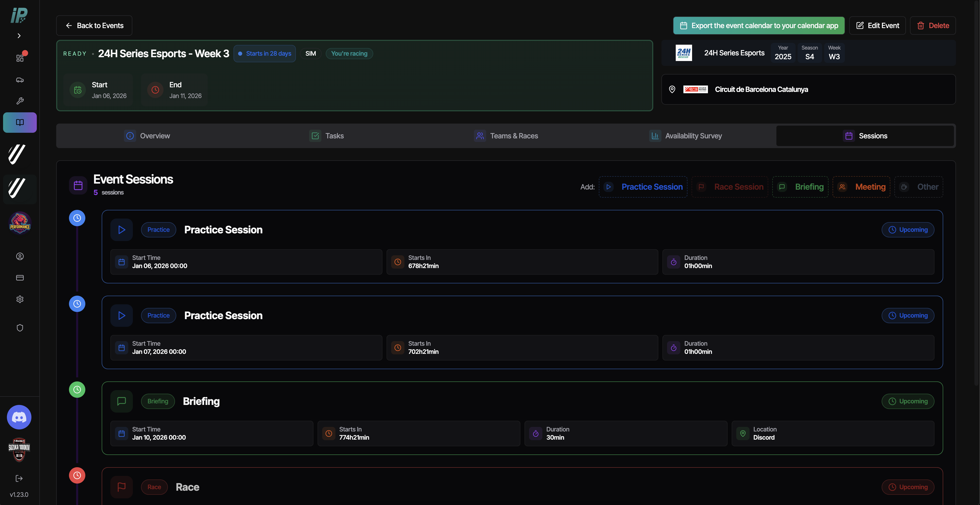The image size is (980, 505).
Task: Click the Race card flag icon
Action: point(122,487)
